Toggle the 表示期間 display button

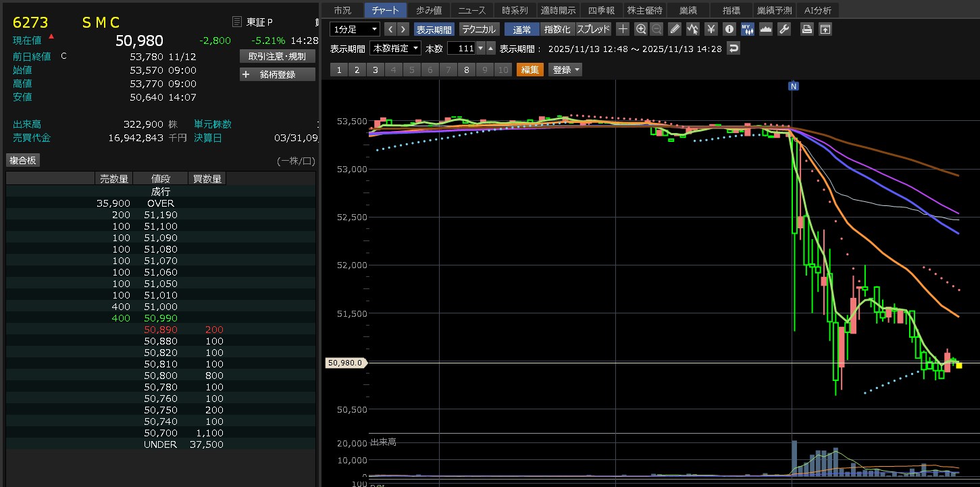click(x=434, y=29)
